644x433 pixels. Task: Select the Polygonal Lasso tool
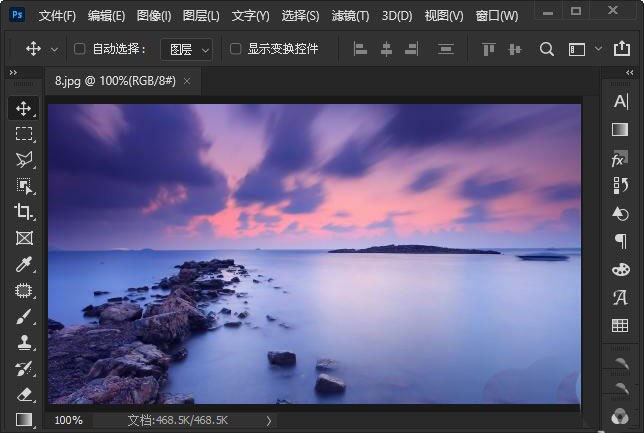[24, 159]
